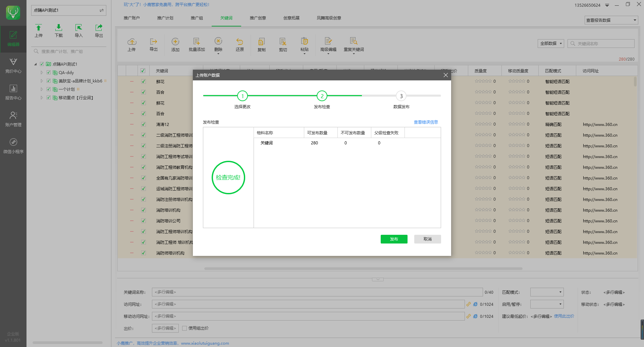Click the horizontal scrollbar under keyword table

(x=363, y=269)
